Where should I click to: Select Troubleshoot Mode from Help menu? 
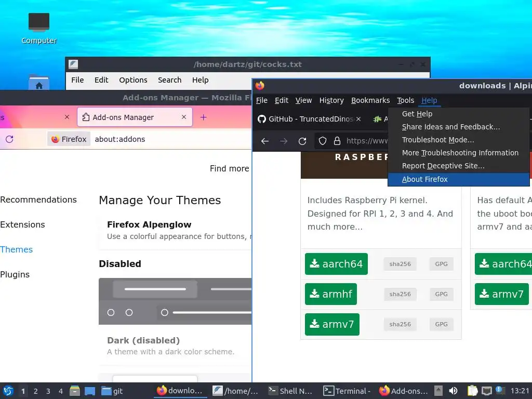click(x=458, y=140)
